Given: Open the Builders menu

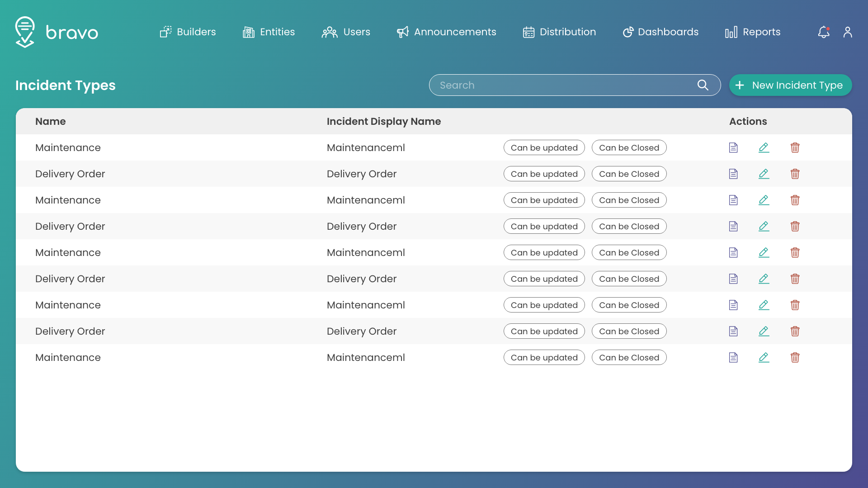Looking at the screenshot, I should click(188, 32).
